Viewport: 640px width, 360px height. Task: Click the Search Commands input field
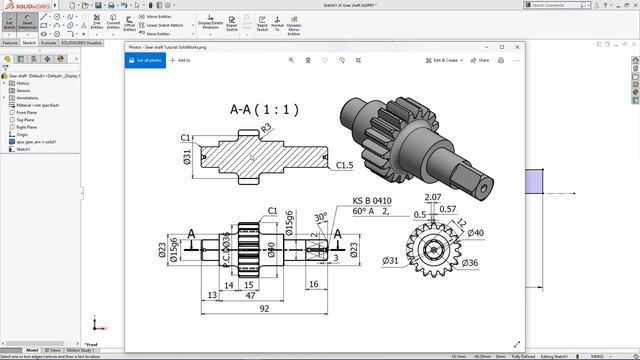pos(557,5)
